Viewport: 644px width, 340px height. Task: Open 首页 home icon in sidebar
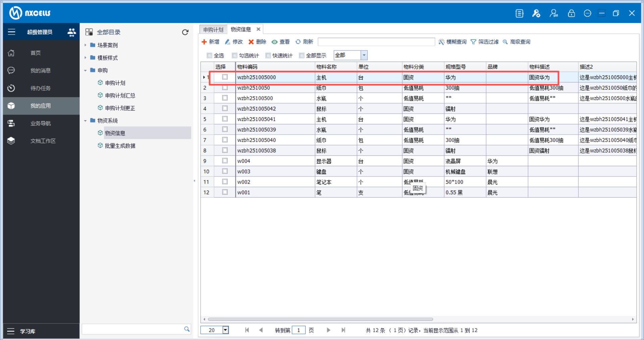tap(11, 53)
